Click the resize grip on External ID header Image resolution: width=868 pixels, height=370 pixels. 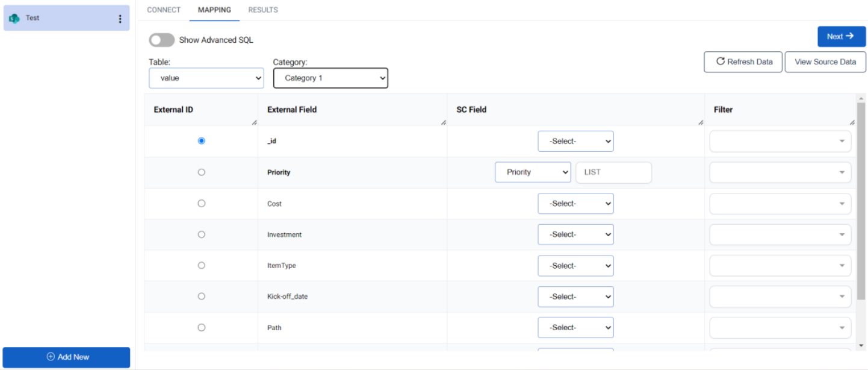[253, 121]
